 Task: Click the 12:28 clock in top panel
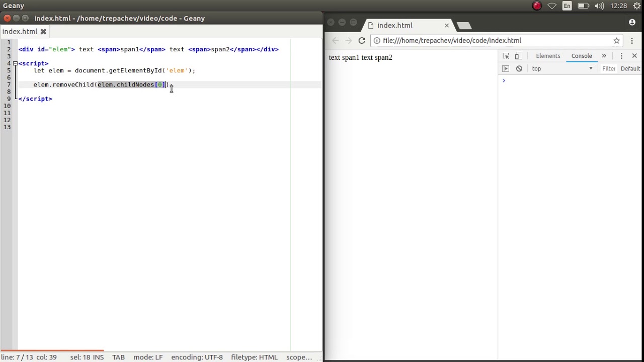tap(618, 6)
